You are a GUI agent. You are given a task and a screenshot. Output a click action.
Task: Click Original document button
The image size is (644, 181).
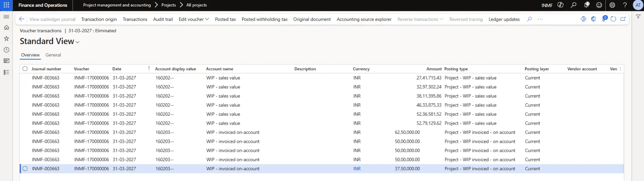[x=312, y=19]
